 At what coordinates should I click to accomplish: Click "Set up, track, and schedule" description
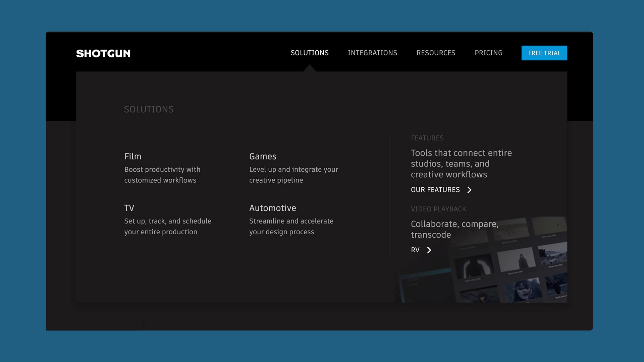[x=167, y=227]
